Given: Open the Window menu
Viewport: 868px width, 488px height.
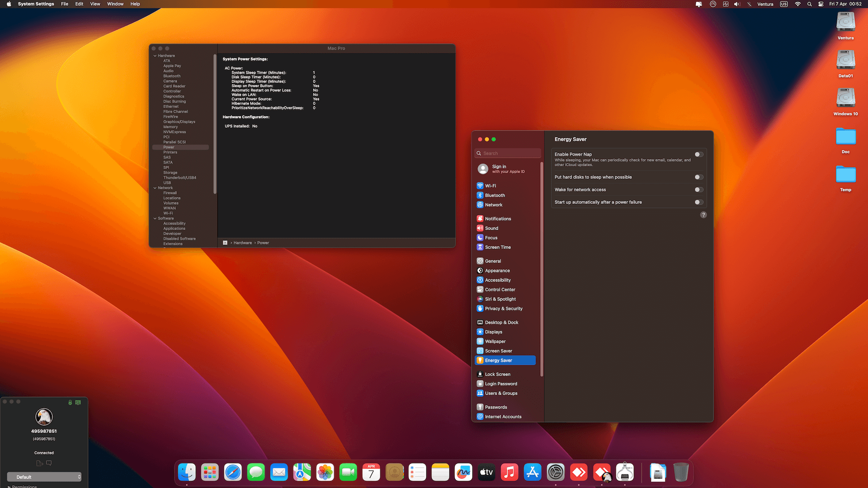Looking at the screenshot, I should tap(115, 4).
